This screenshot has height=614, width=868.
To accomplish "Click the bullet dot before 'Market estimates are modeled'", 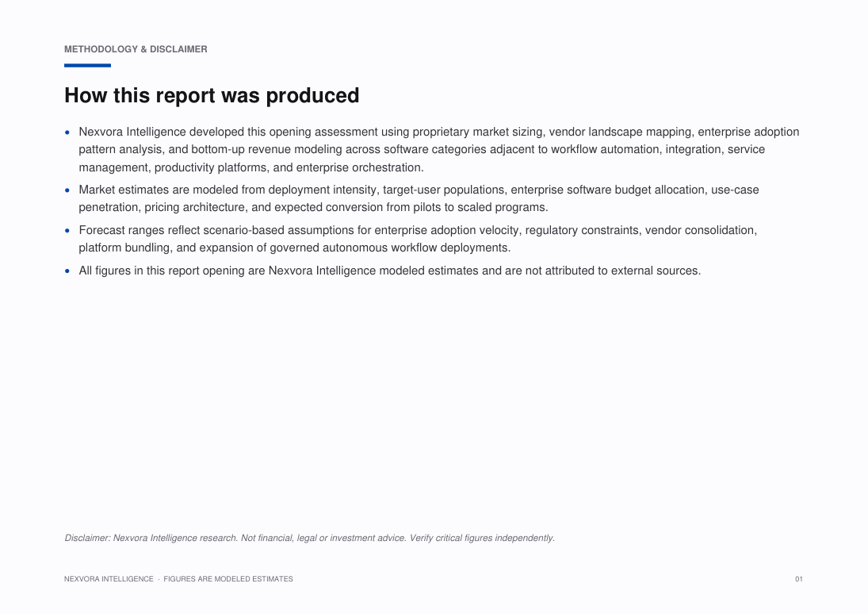I will pos(67,190).
